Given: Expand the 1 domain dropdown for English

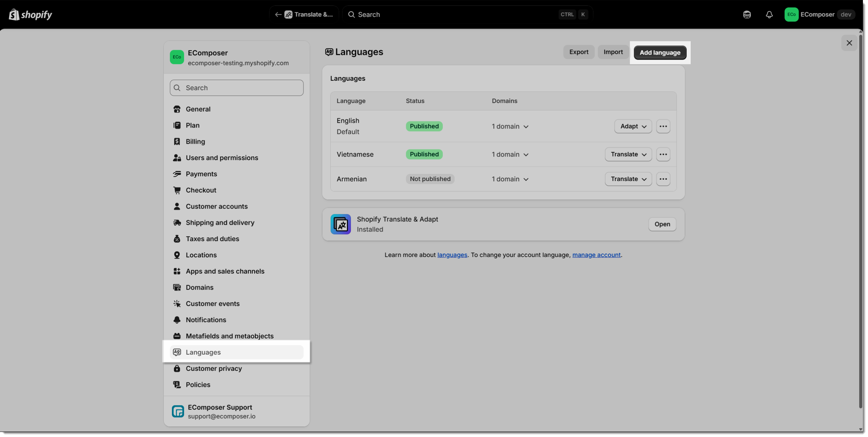Looking at the screenshot, I should click(510, 126).
